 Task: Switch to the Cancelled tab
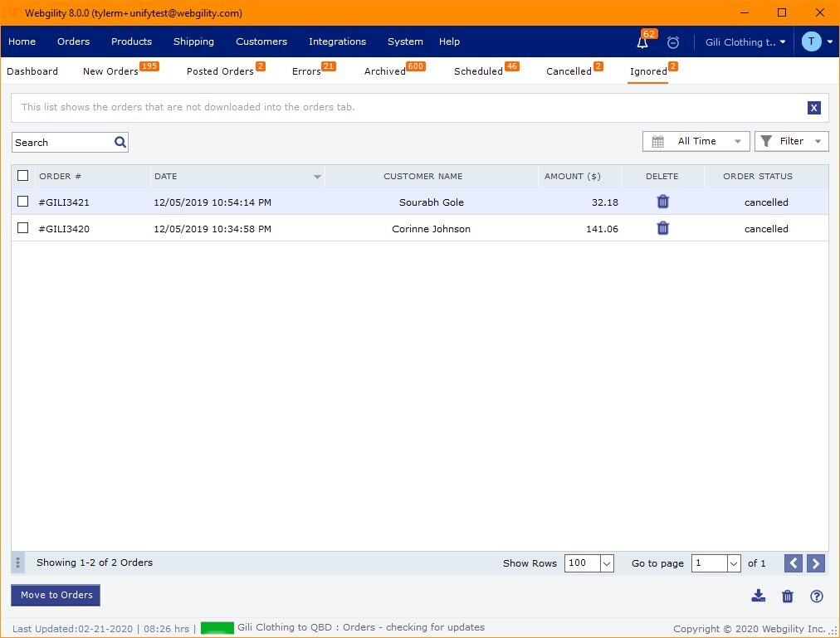pyautogui.click(x=569, y=71)
